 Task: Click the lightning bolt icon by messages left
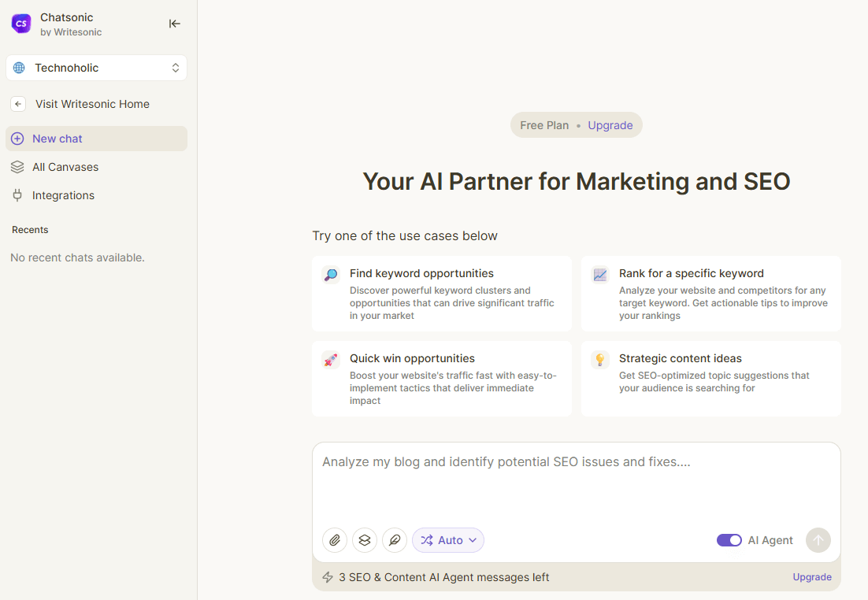click(328, 577)
